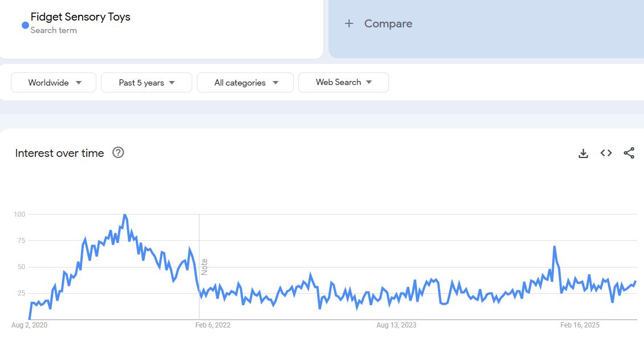Edit the Fidget Sensory Toys search term
The image size is (644, 340).
[80, 17]
